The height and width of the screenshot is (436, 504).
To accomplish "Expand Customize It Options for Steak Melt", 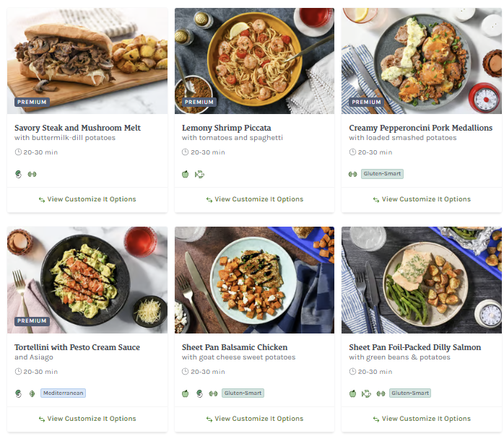I will (87, 199).
